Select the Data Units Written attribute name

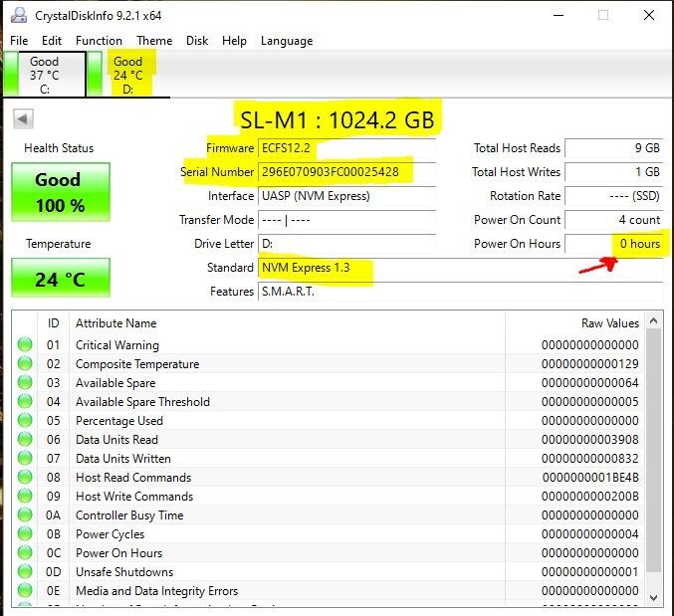pyautogui.click(x=123, y=459)
